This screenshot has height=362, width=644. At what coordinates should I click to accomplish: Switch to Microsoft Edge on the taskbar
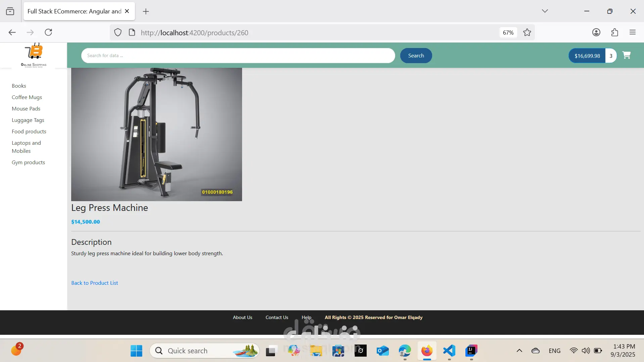coord(405,351)
